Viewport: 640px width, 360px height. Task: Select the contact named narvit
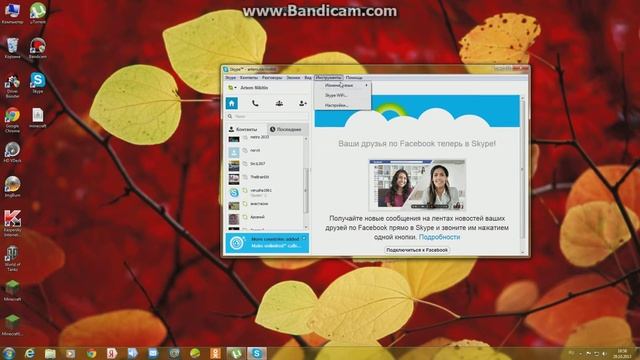pos(265,151)
